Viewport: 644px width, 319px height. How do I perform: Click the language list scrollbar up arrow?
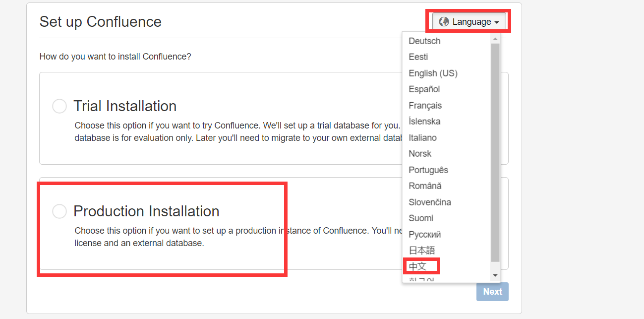coord(495,38)
